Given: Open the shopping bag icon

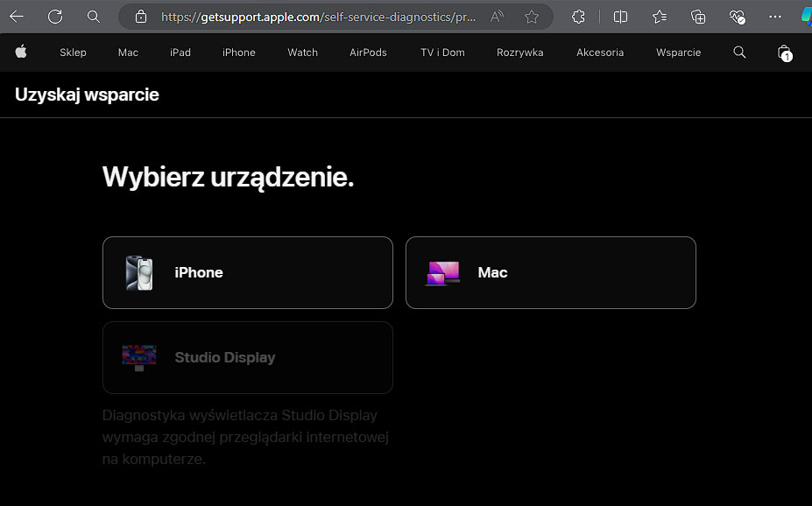Looking at the screenshot, I should pos(784,53).
